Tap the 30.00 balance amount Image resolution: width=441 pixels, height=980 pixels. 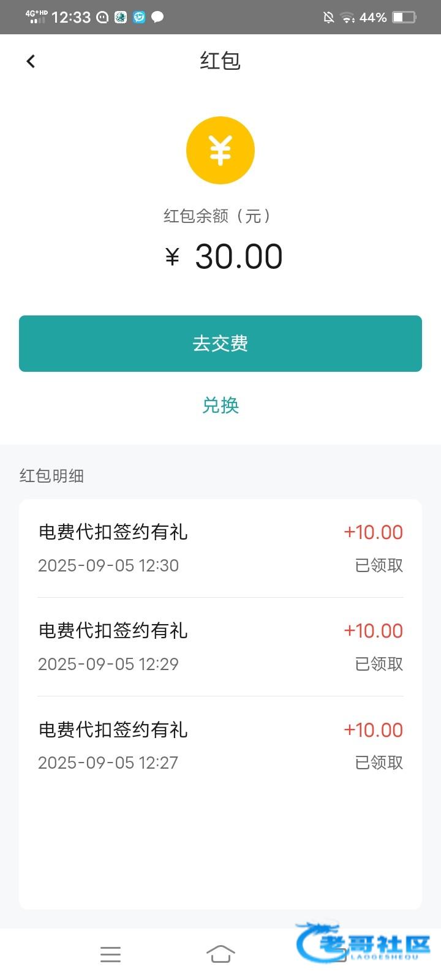point(238,257)
